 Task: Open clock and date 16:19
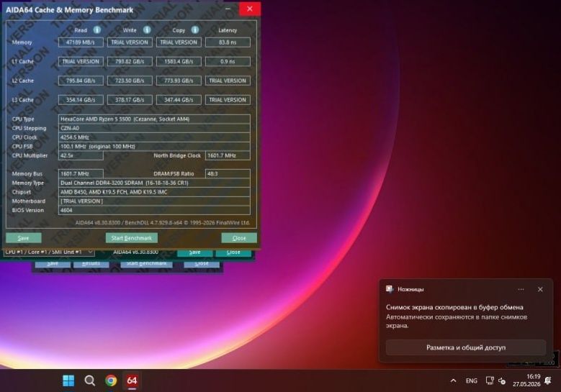(526, 380)
